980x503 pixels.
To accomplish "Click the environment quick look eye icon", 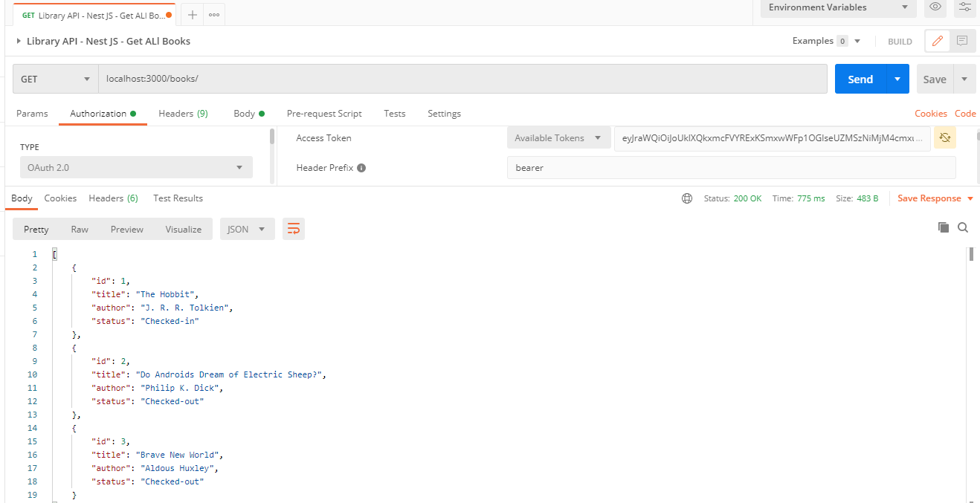I will [x=935, y=7].
